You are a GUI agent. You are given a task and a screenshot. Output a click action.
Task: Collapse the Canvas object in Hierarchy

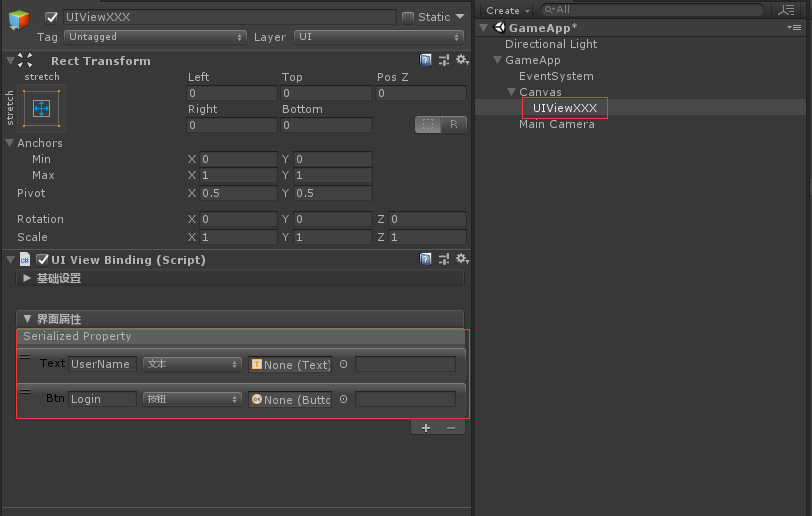coord(512,92)
